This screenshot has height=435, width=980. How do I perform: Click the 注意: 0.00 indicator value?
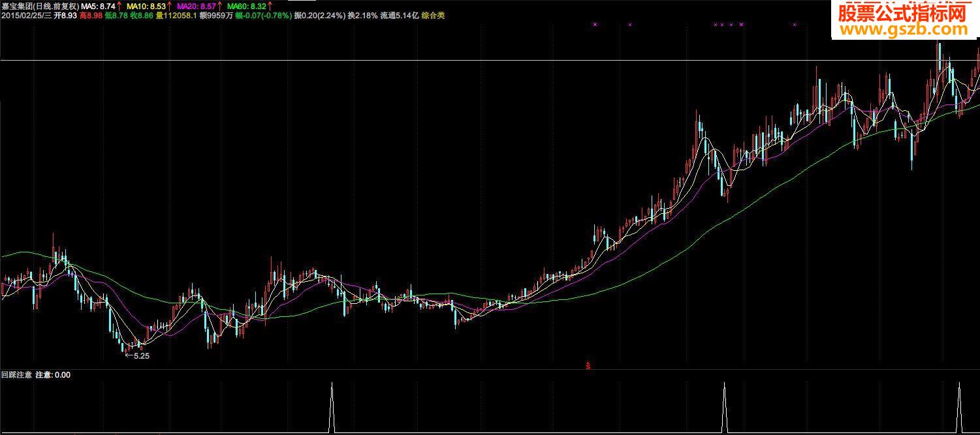click(53, 375)
